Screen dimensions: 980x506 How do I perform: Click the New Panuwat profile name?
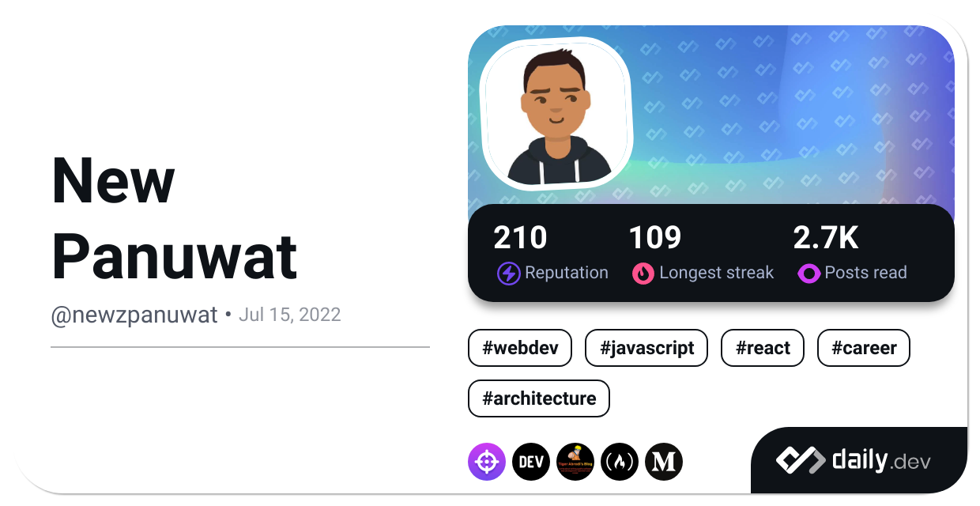[174, 218]
